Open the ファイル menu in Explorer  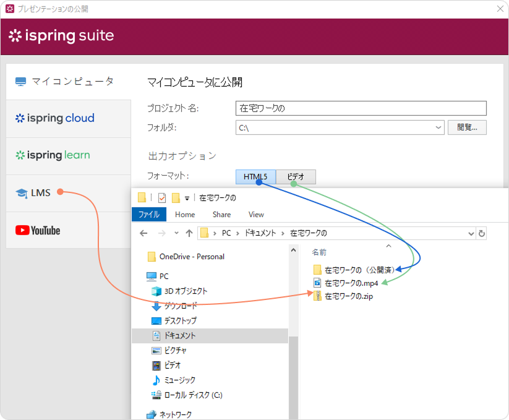pyautogui.click(x=148, y=215)
